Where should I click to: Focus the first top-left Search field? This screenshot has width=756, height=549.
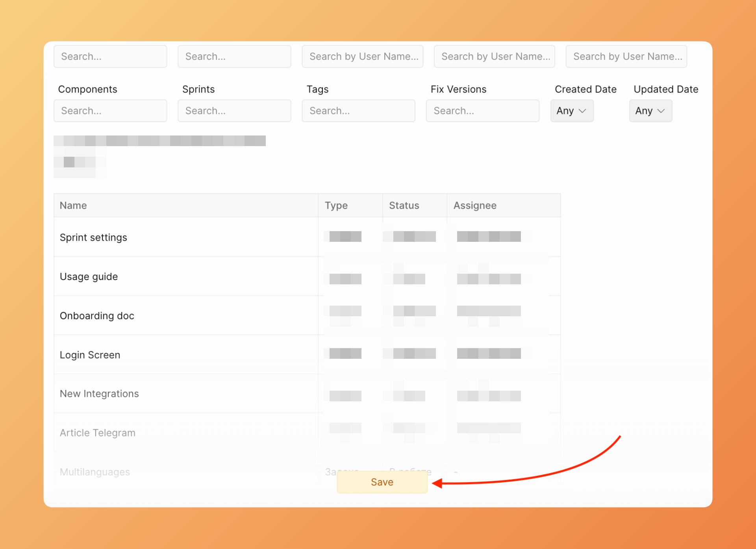pos(110,57)
